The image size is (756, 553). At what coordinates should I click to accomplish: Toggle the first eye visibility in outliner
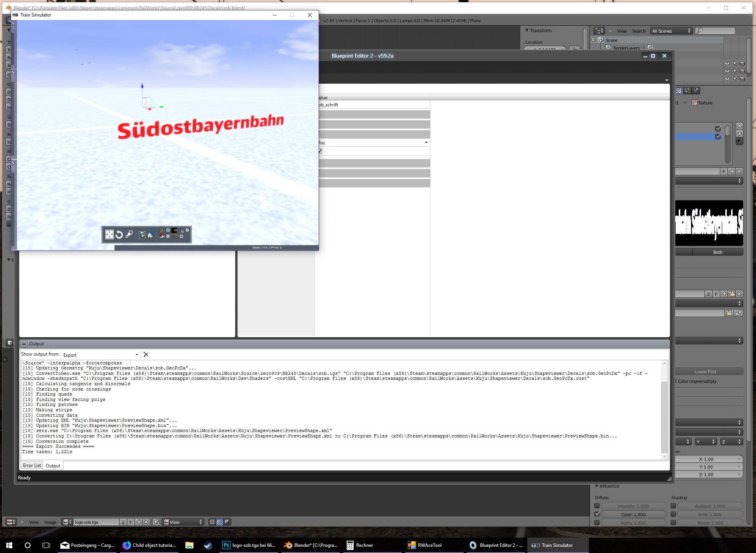click(x=727, y=63)
